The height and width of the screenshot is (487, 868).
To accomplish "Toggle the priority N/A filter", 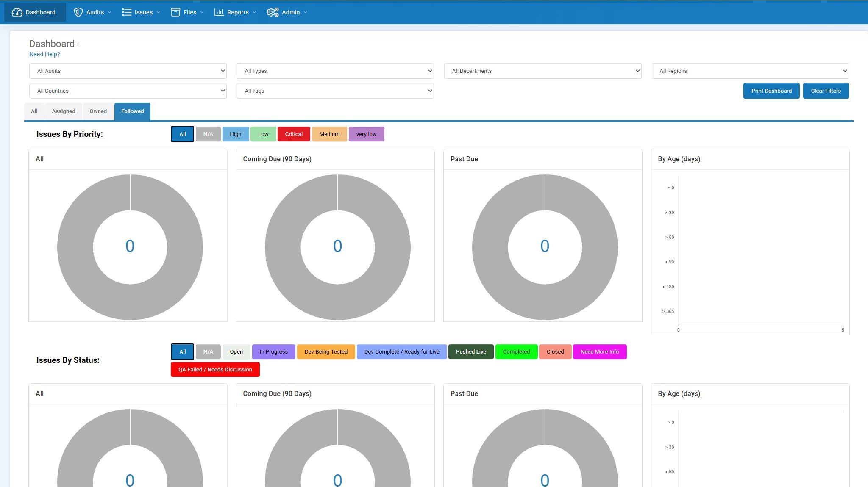I will tap(208, 134).
